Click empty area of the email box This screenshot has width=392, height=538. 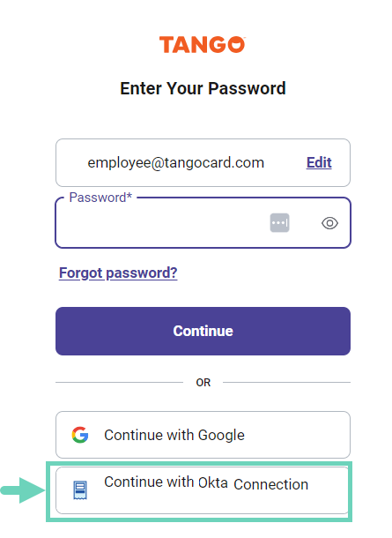pos(71,162)
